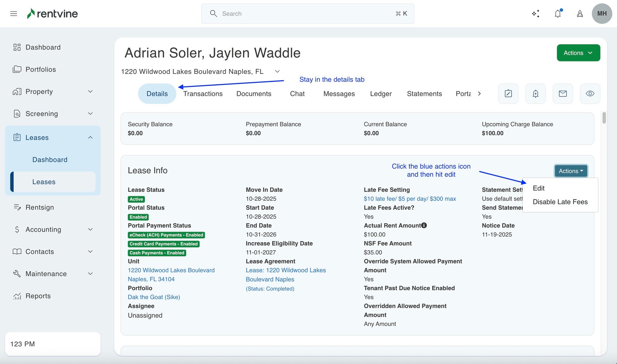
Task: Open the notifications bell
Action: click(557, 13)
